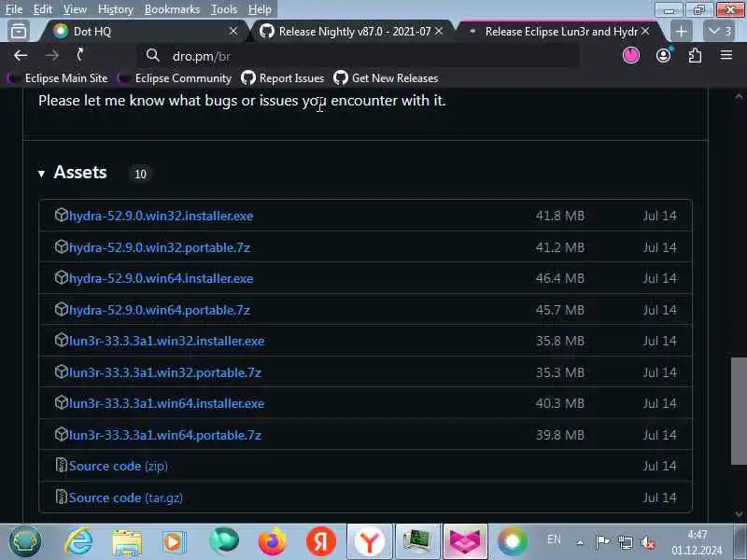Download hydra-52.9.0.win32.portable.7z
747x560 pixels.
(159, 247)
